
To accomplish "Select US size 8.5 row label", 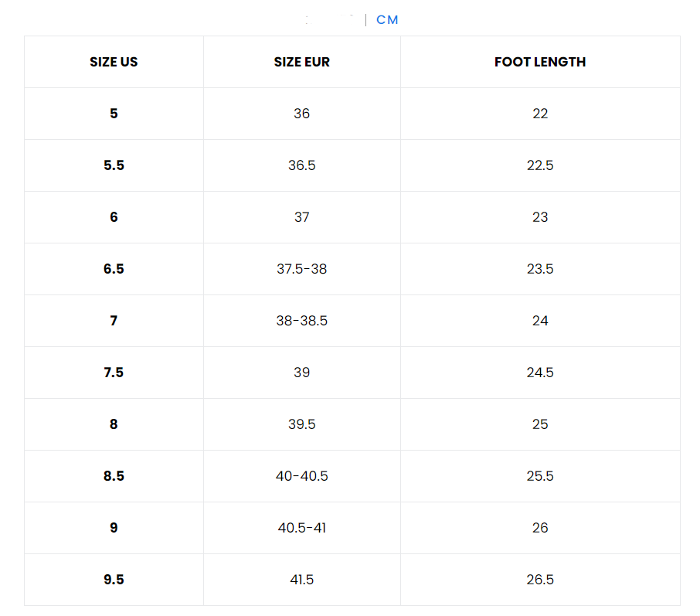I will (x=114, y=476).
